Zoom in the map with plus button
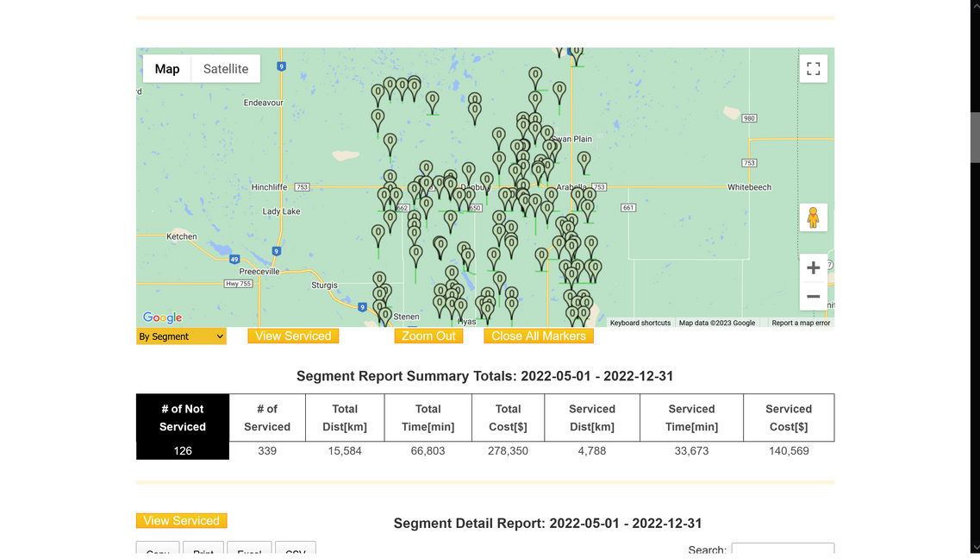The width and height of the screenshot is (980, 559). (x=813, y=267)
